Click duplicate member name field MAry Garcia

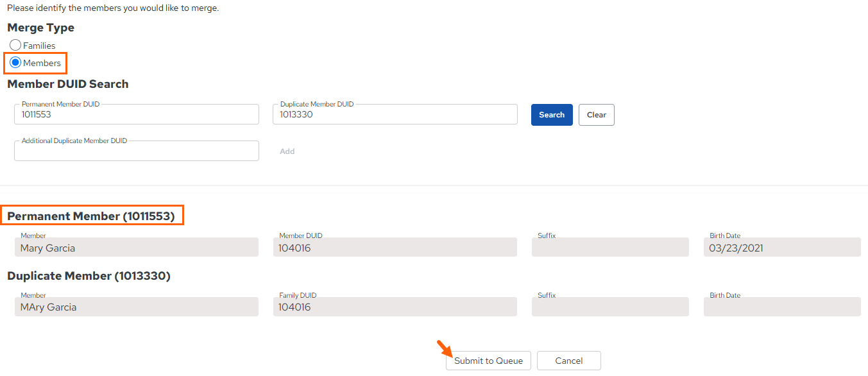[x=137, y=307]
